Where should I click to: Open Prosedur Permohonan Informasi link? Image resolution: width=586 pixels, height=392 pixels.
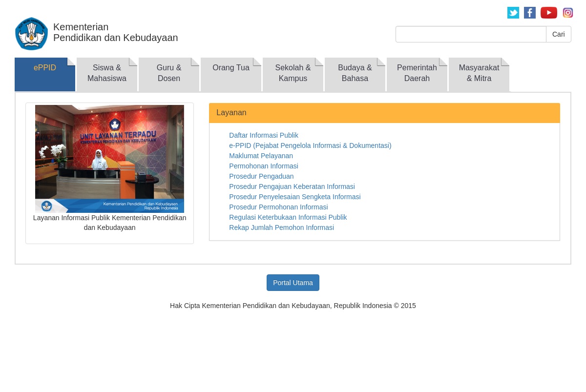click(278, 207)
